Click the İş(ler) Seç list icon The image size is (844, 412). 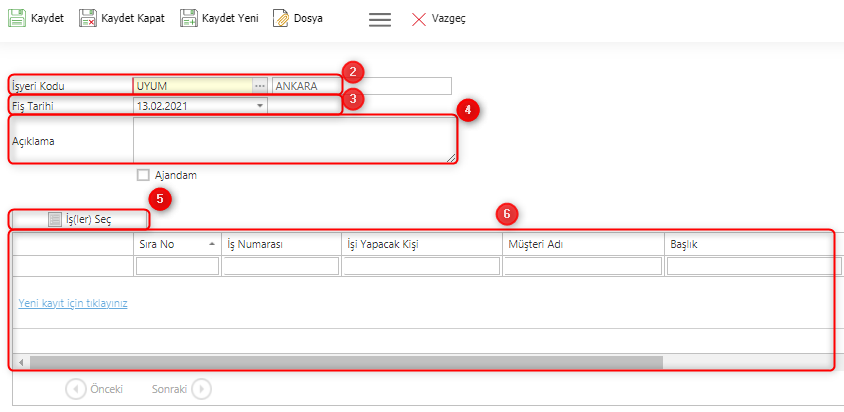click(x=56, y=220)
